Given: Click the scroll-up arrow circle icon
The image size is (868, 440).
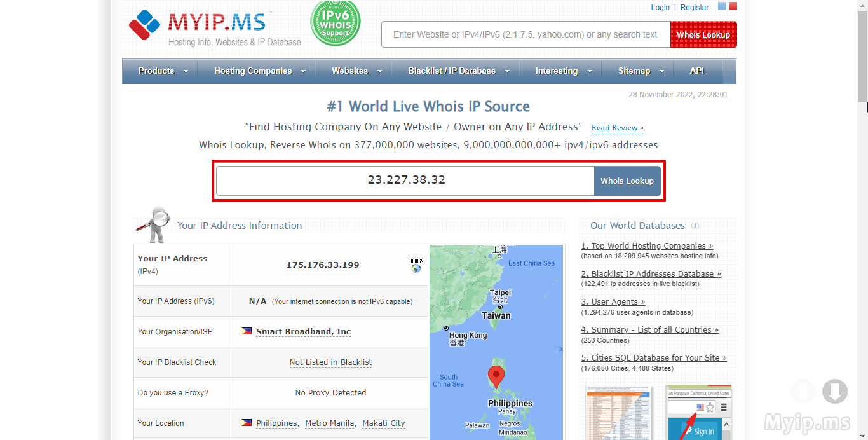Looking at the screenshot, I should click(x=804, y=392).
